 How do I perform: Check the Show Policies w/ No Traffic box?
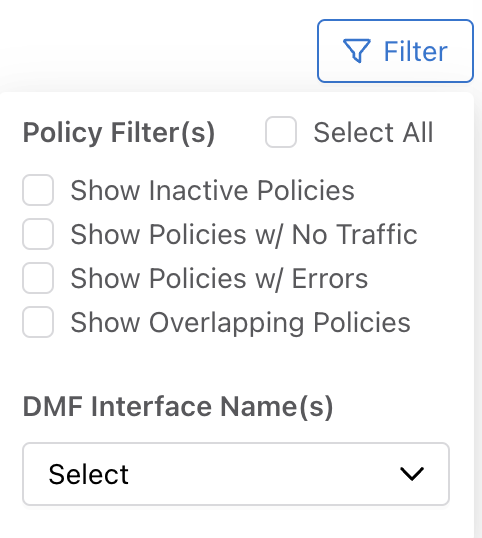tap(38, 234)
